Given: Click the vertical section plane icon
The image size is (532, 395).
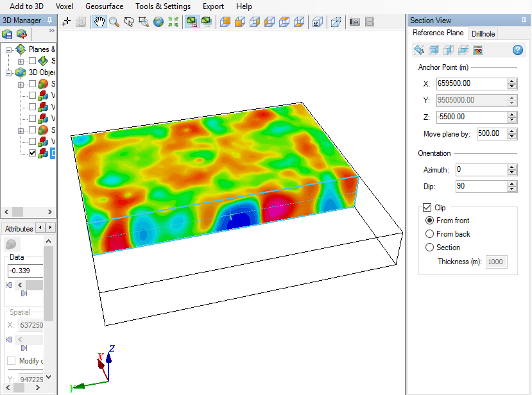Looking at the screenshot, I should tap(448, 49).
